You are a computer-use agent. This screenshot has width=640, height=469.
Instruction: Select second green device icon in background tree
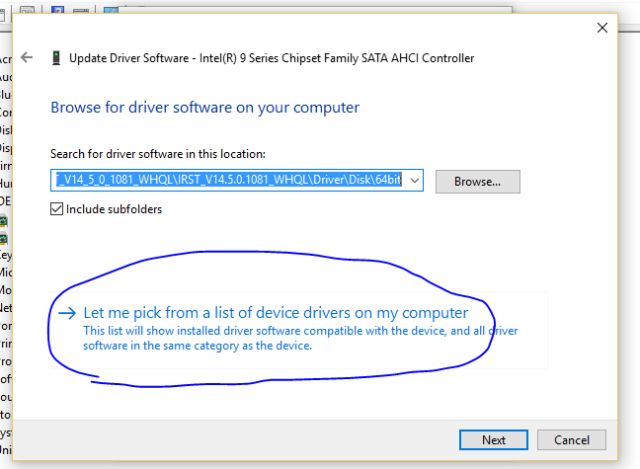point(4,238)
